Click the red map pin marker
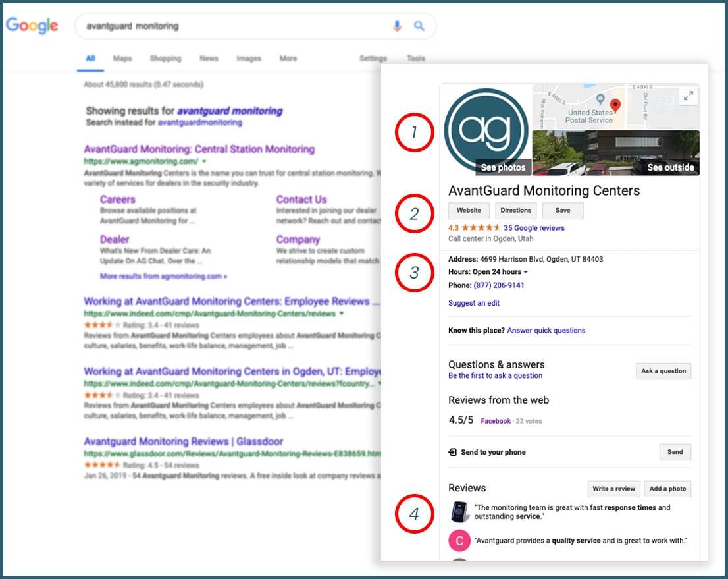The height and width of the screenshot is (579, 728). point(615,106)
